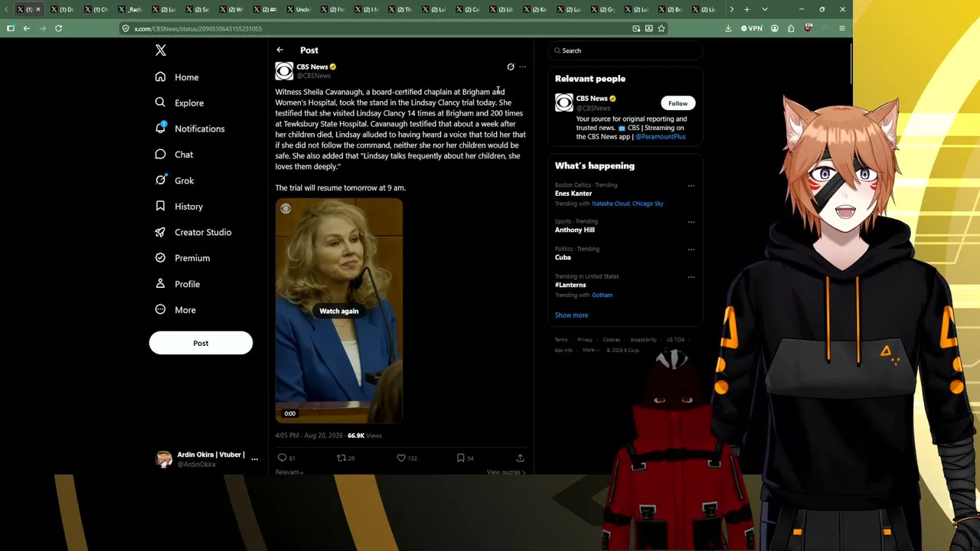Screen dimensions: 980x551
Task: Open the Cuba trending topic
Action: (563, 257)
